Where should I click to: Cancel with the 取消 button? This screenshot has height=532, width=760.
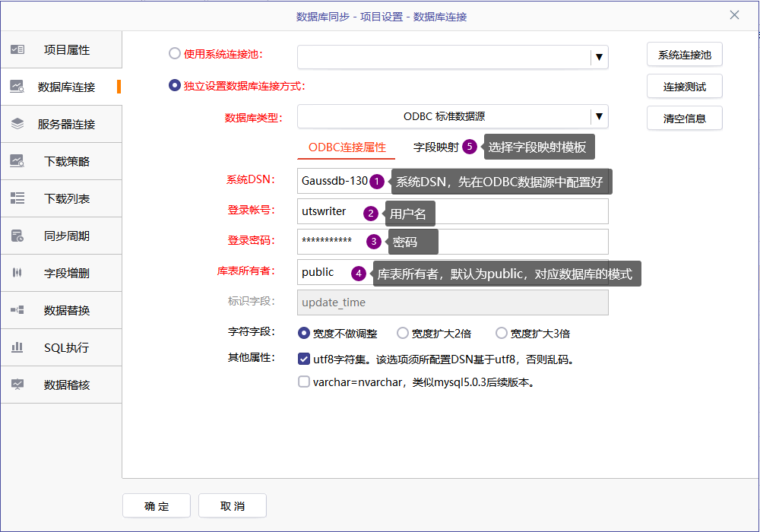point(232,506)
